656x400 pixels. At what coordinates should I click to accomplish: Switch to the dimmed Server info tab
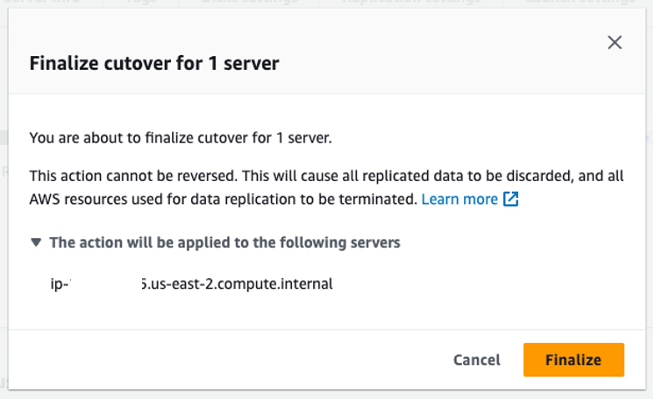coord(42,2)
